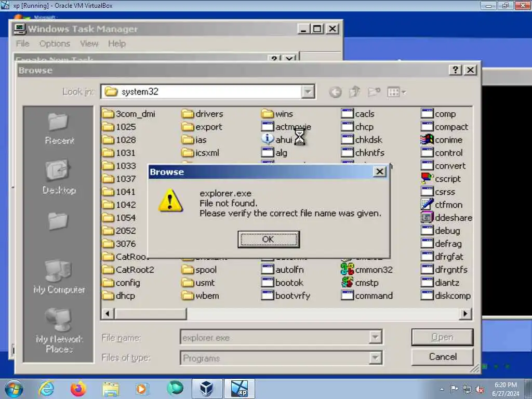Click OK in the File not found dialog
Image resolution: width=532 pixels, height=399 pixels.
[269, 239]
